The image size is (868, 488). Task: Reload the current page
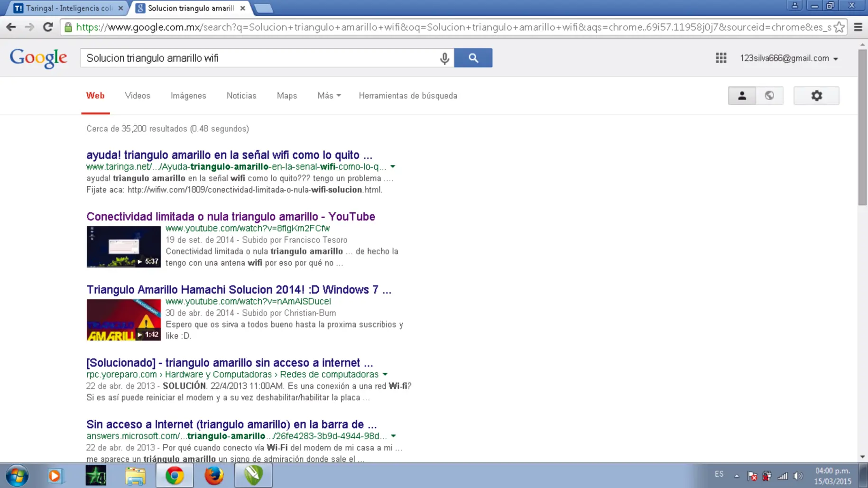tap(48, 27)
